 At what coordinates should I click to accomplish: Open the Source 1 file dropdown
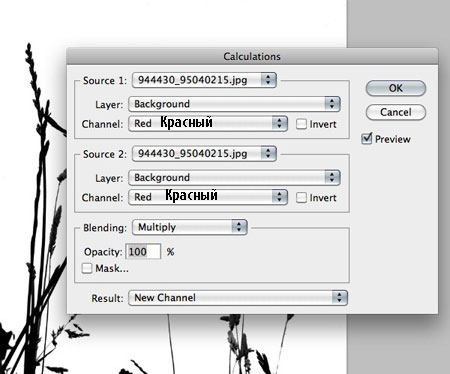[x=204, y=80]
